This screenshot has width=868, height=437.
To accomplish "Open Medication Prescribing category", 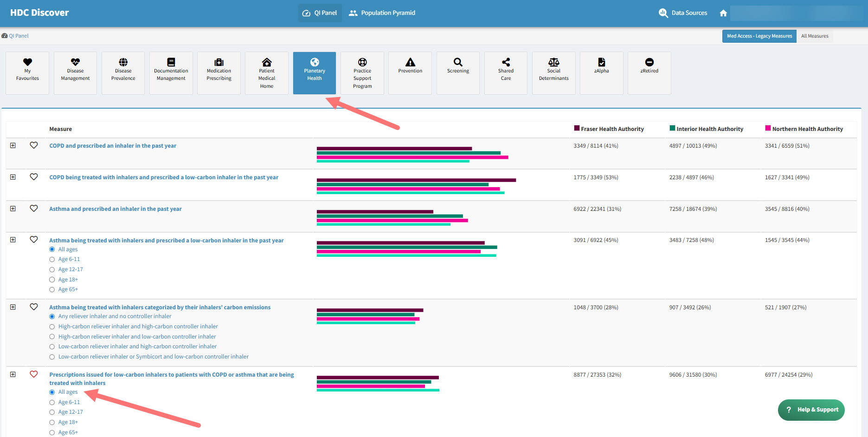I will (x=219, y=73).
